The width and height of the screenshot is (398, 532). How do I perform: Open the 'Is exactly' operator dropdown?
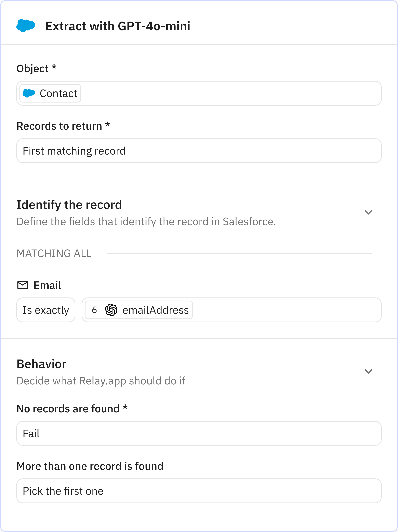(x=46, y=310)
